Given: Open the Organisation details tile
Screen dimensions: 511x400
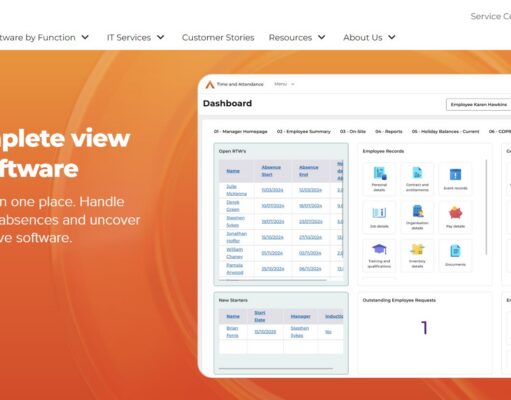Looking at the screenshot, I should 417,217.
